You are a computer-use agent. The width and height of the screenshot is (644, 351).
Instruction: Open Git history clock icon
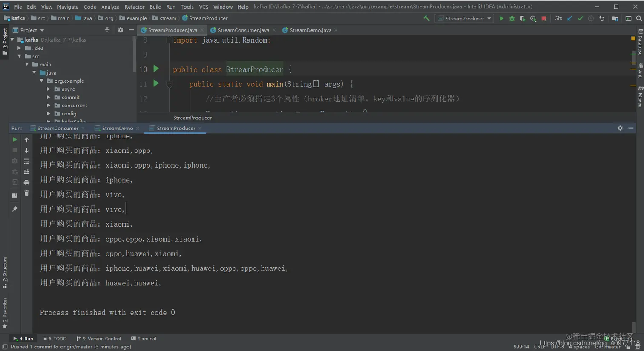click(x=591, y=18)
